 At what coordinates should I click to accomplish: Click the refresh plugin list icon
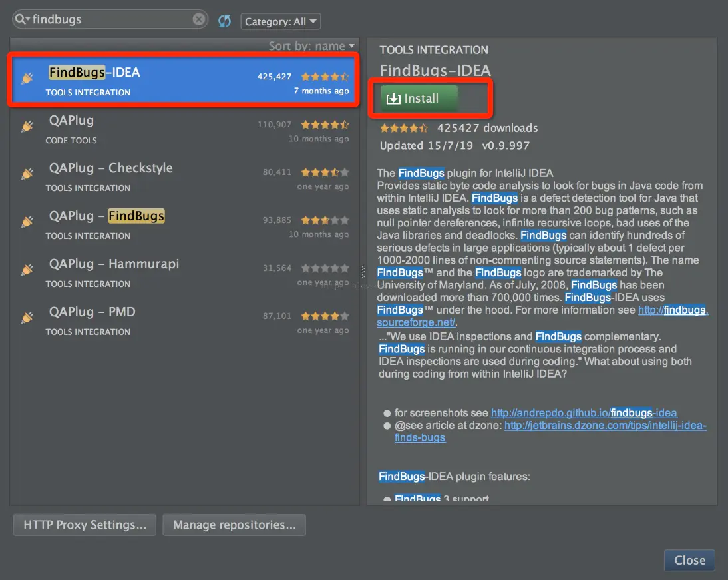pos(225,21)
